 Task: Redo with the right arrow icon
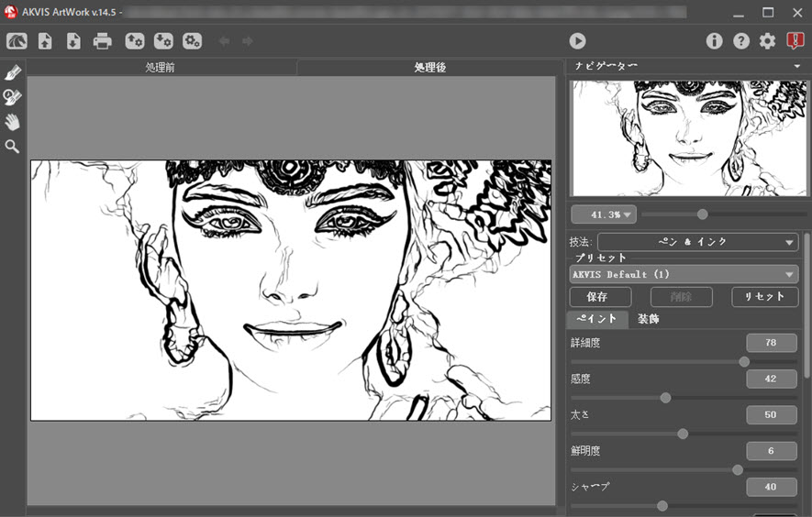pos(248,41)
